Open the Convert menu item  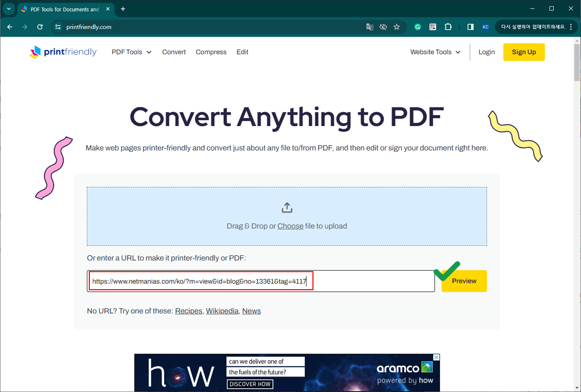pos(174,52)
